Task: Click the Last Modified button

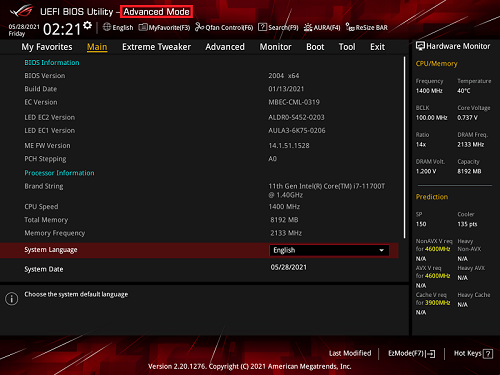Action: [350, 353]
